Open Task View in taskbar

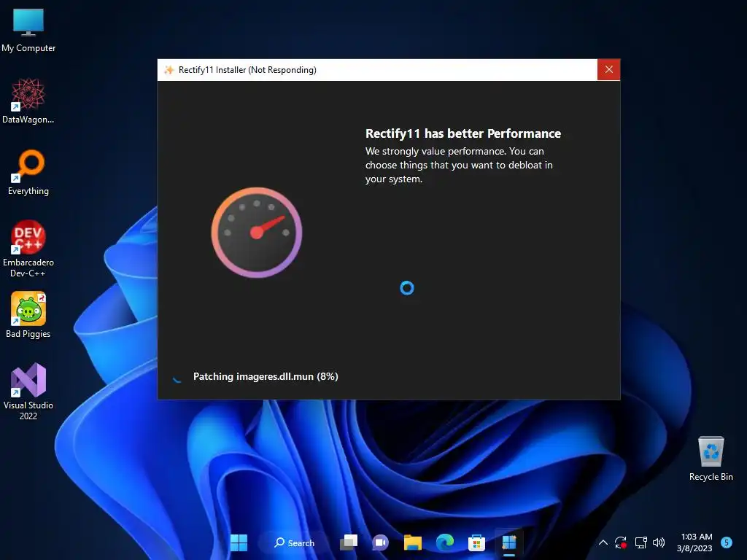pyautogui.click(x=348, y=542)
